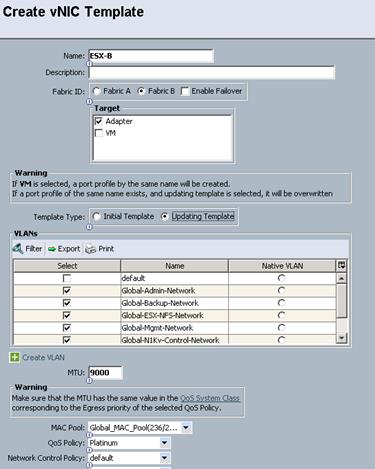
Task: Click the green plus Create VLAN icon
Action: pyautogui.click(x=14, y=357)
